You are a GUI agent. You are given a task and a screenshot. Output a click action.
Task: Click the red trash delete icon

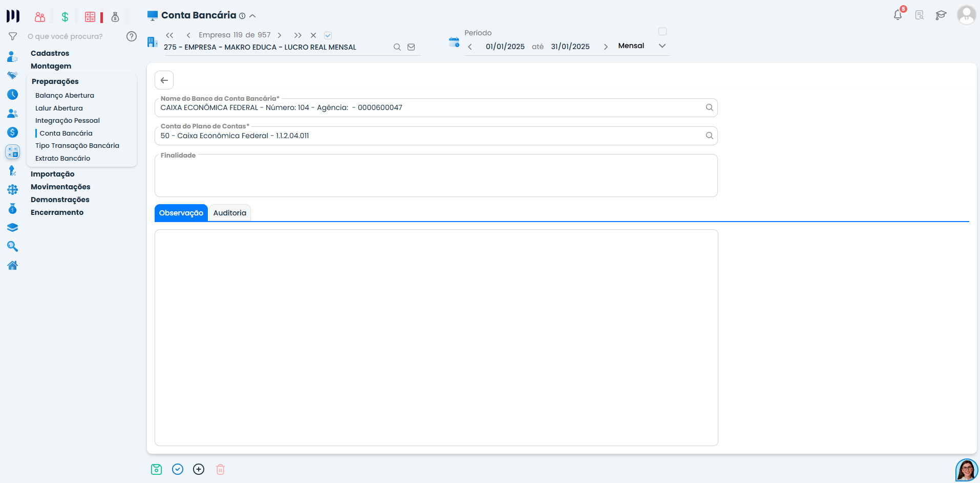[x=220, y=469]
